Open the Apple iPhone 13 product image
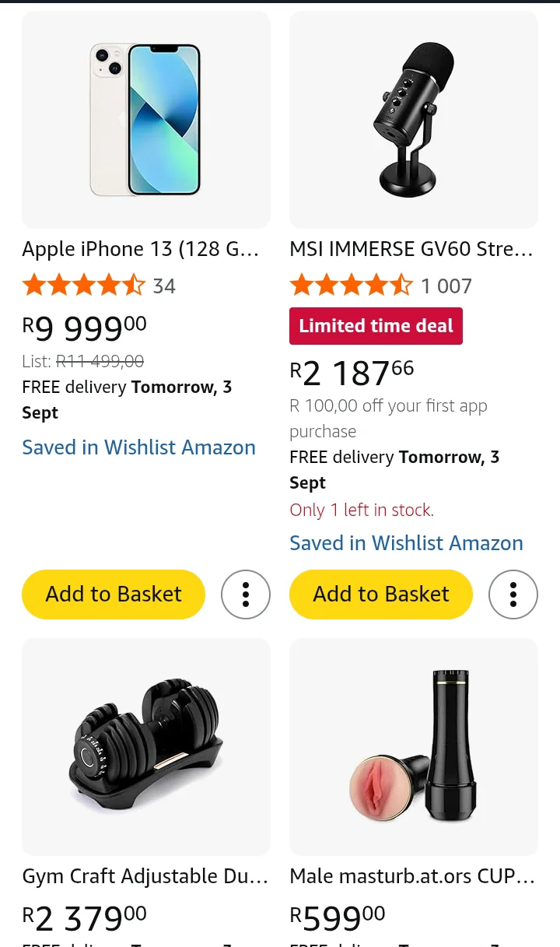The width and height of the screenshot is (560, 947). [x=146, y=120]
